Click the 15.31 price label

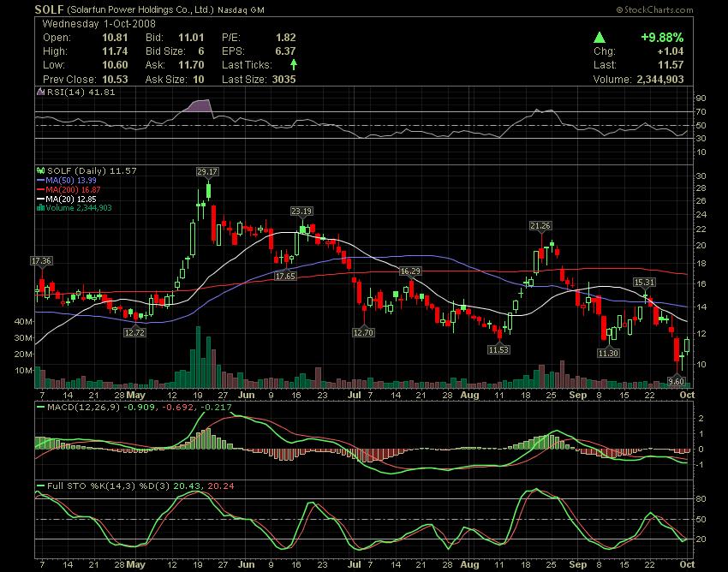pyautogui.click(x=644, y=283)
